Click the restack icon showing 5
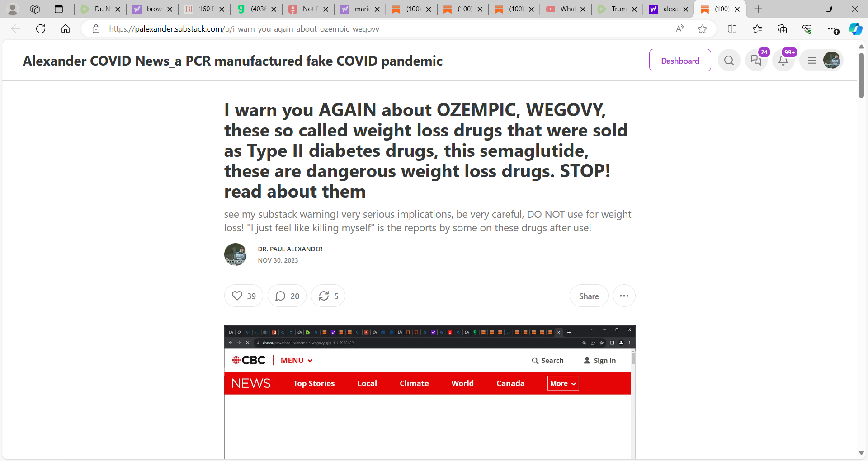Screen dimensions: 868x461 [x=328, y=296]
